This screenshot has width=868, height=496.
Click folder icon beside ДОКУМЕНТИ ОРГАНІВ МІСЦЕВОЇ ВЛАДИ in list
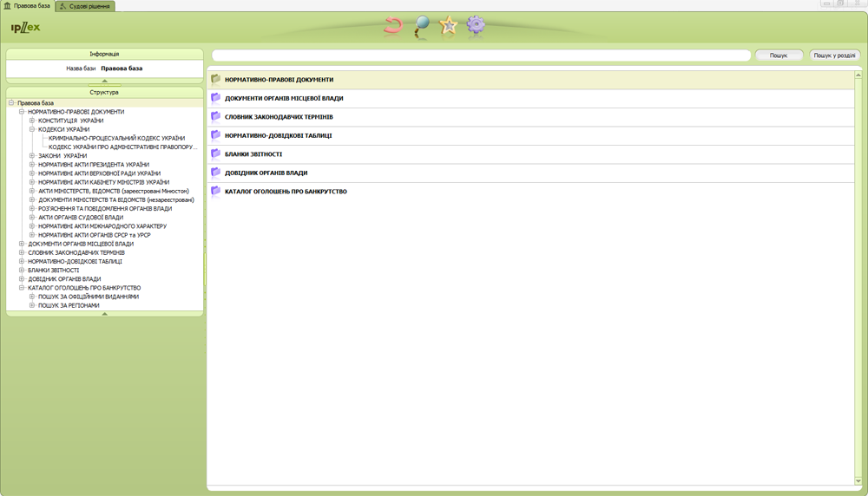click(216, 98)
